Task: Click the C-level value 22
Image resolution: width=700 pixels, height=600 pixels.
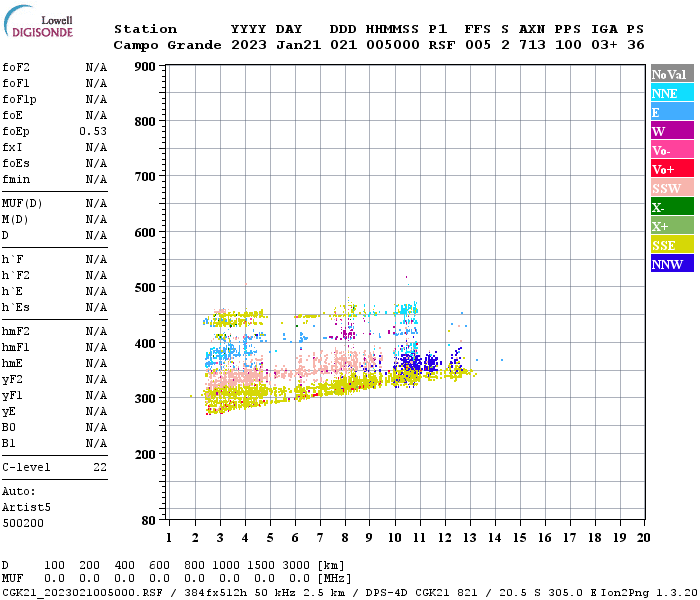Action: coord(100,467)
